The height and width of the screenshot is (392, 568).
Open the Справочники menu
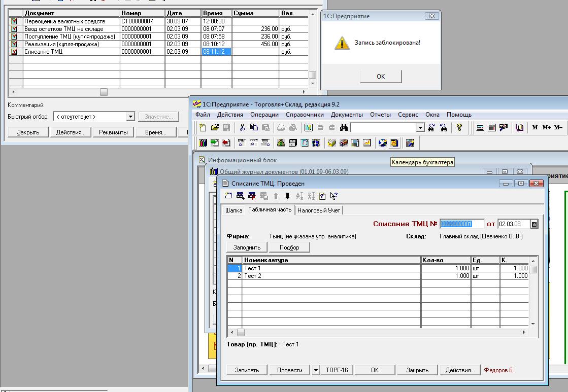click(x=305, y=115)
